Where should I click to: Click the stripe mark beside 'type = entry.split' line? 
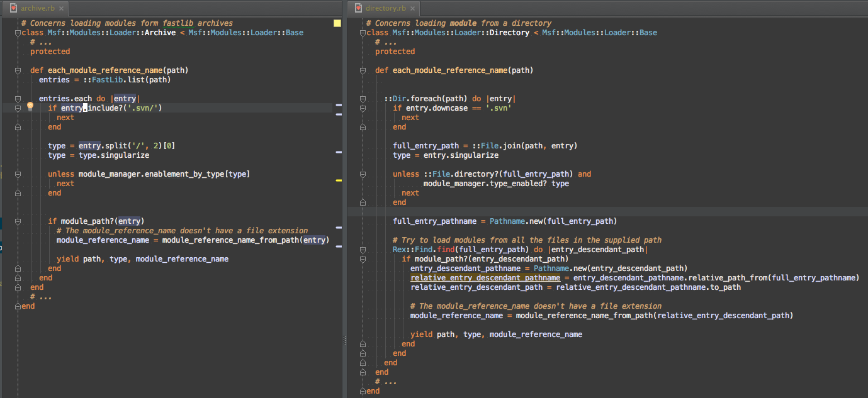click(339, 152)
